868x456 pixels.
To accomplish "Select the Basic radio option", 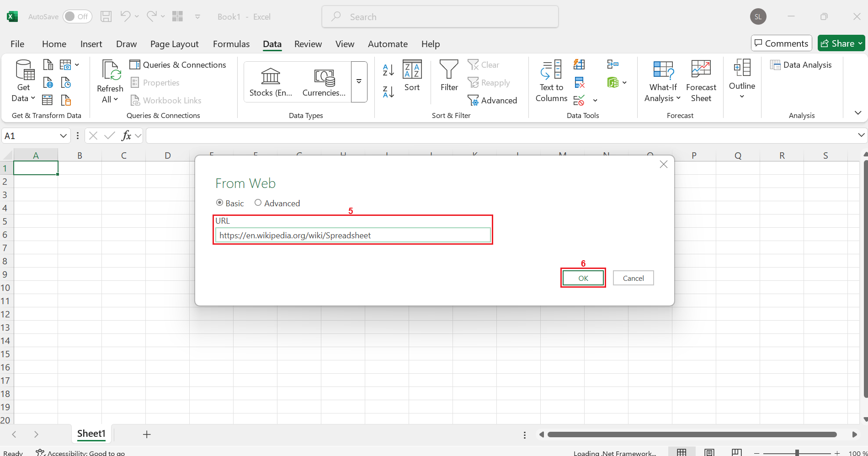I will (220, 203).
